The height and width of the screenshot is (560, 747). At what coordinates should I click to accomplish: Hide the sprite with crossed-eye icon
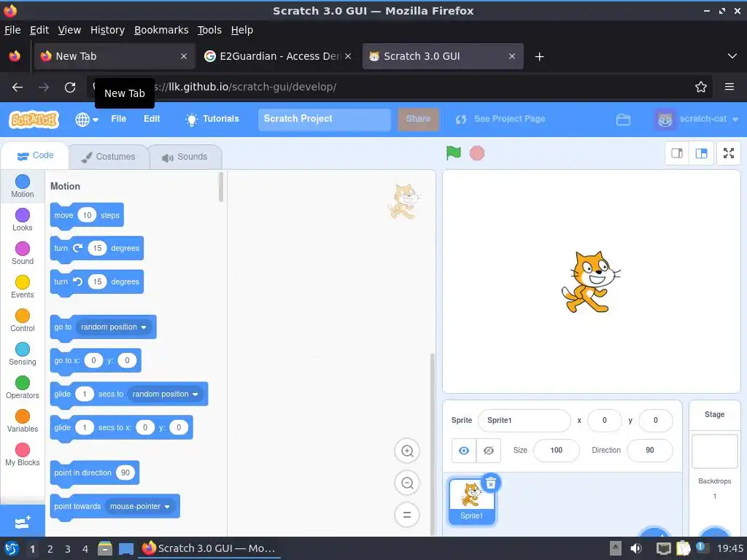point(489,451)
